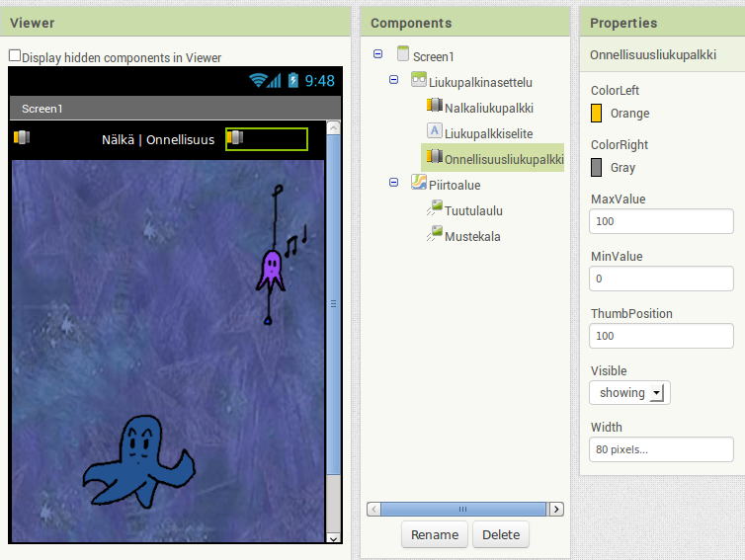The image size is (745, 560).
Task: Click the signal strength icon in status bar
Action: point(274,80)
